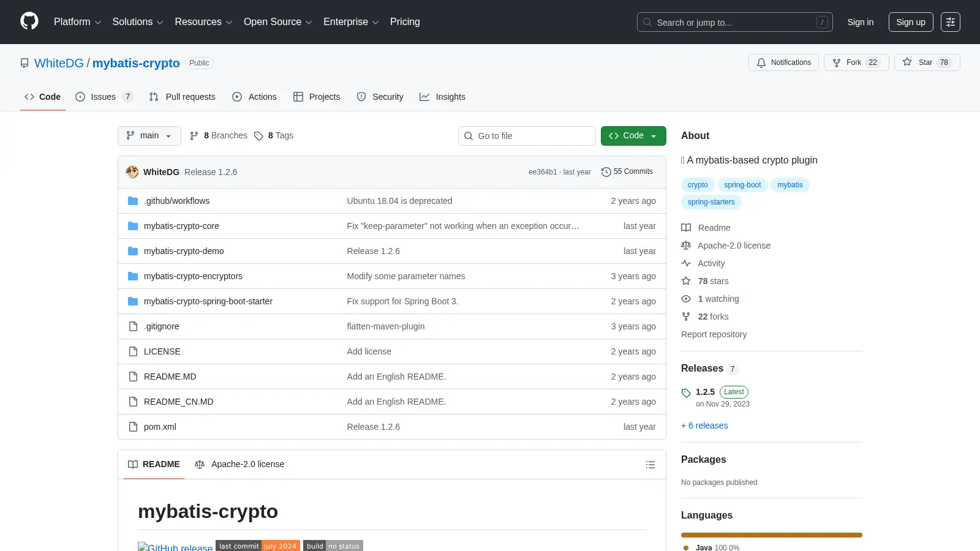Click the mybatis-crypto-demo folder icon
This screenshot has width=980, height=551.
tap(133, 251)
